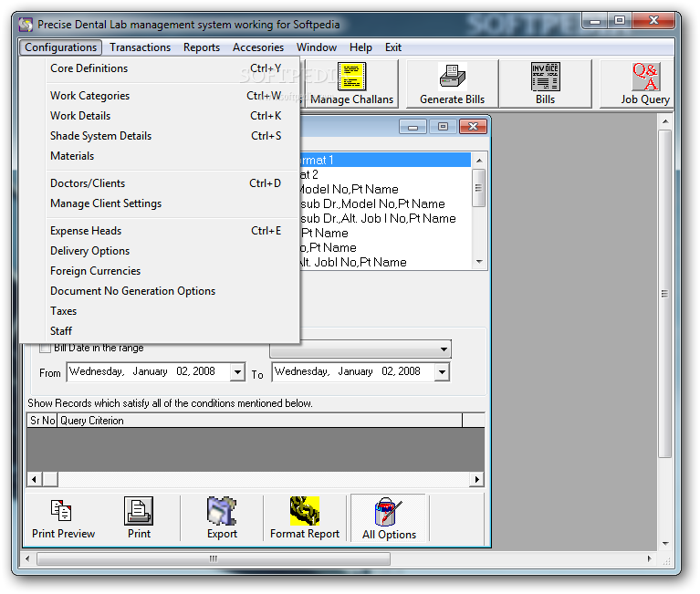Click the app icon in title bar
This screenshot has height=594, width=700.
(x=26, y=25)
